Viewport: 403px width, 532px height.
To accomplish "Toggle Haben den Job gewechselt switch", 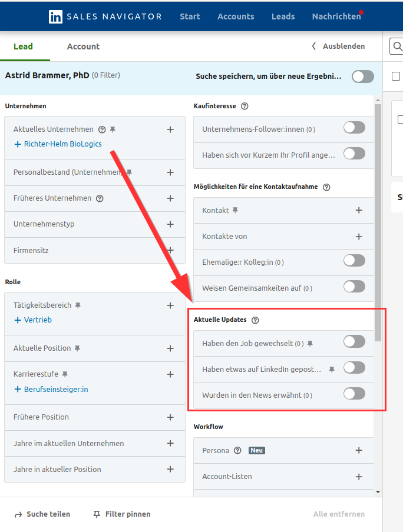I will [x=354, y=341].
